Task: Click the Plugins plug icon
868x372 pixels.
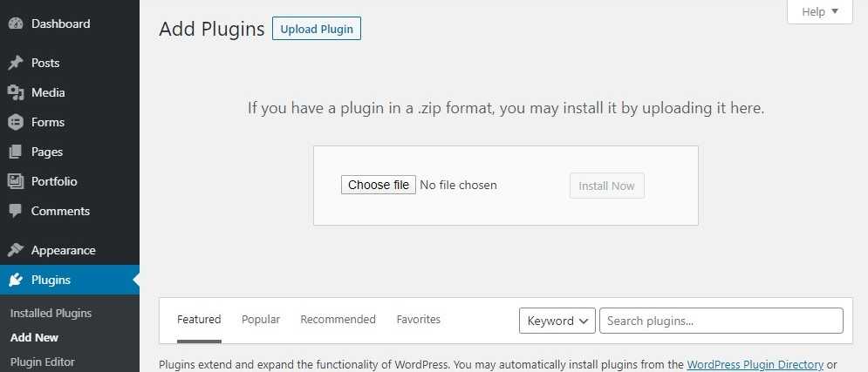Action: pyautogui.click(x=16, y=281)
